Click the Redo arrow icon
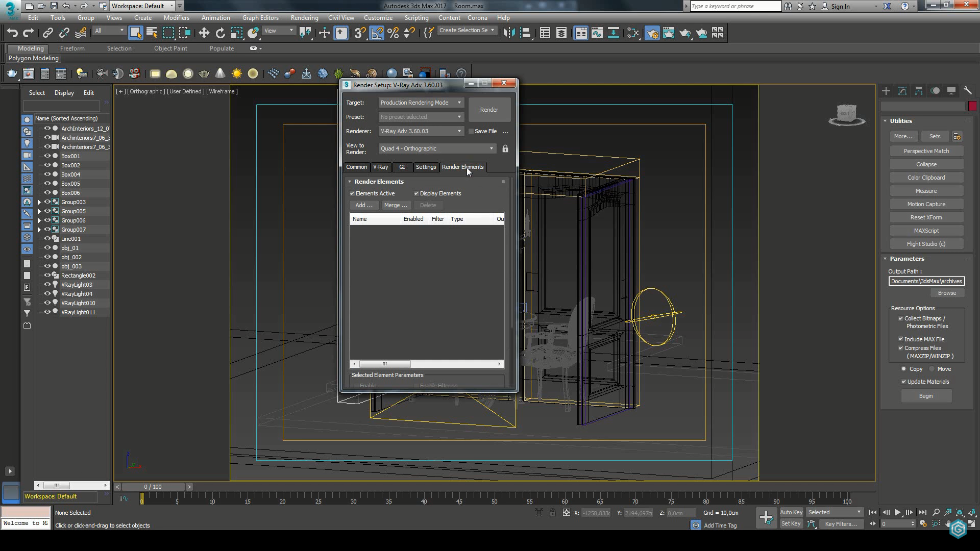 pyautogui.click(x=29, y=33)
